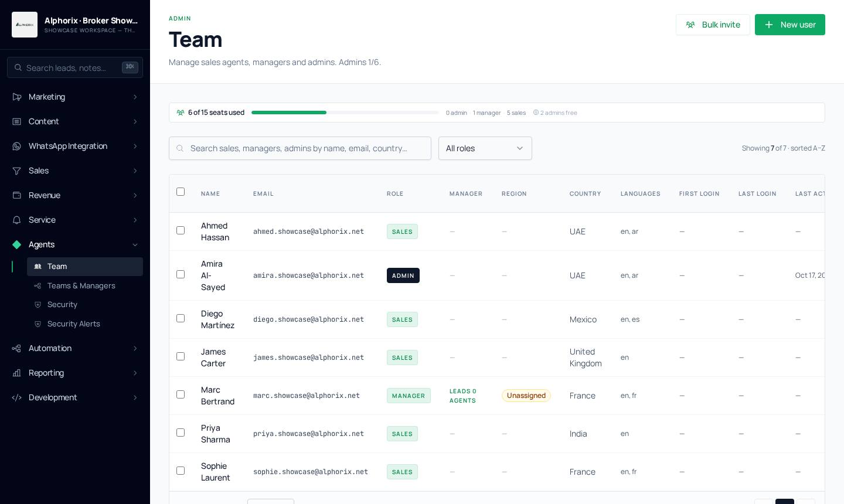Click the info icon beside 2 admins free

tap(536, 113)
